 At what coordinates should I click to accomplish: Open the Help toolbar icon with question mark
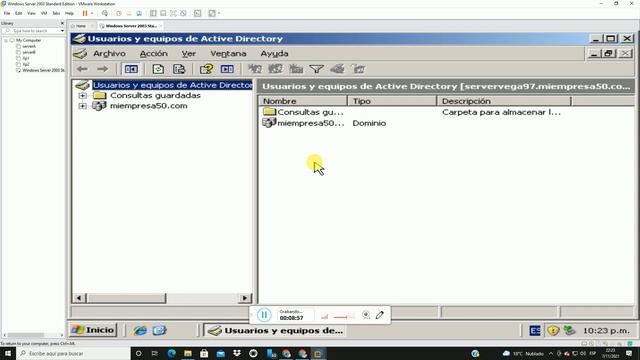(x=206, y=69)
